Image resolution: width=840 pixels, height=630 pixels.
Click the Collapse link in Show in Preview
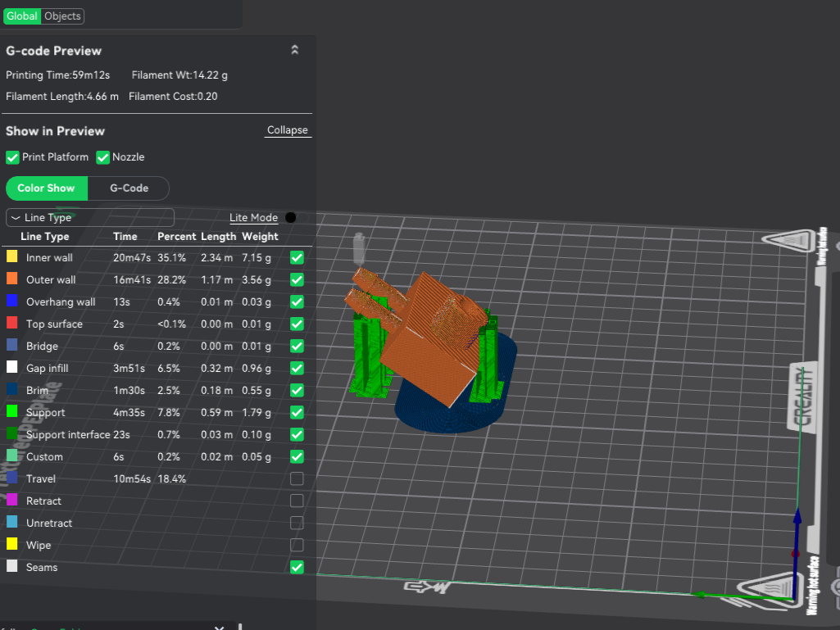tap(288, 130)
